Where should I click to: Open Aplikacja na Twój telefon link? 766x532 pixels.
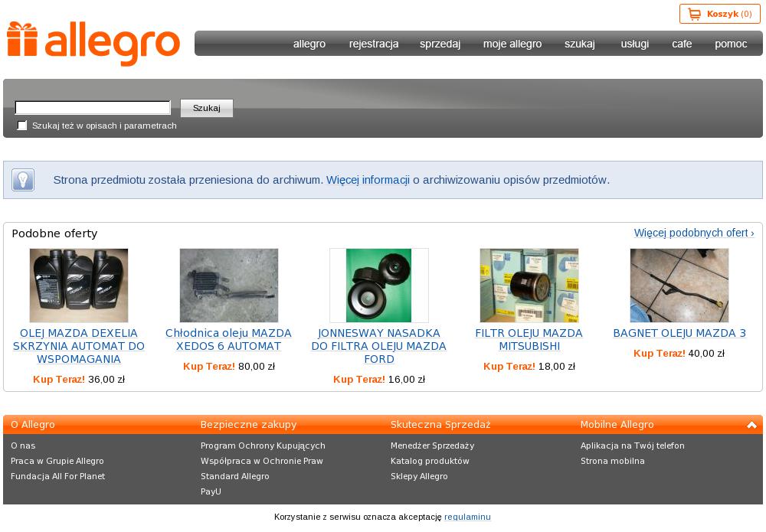pos(633,446)
